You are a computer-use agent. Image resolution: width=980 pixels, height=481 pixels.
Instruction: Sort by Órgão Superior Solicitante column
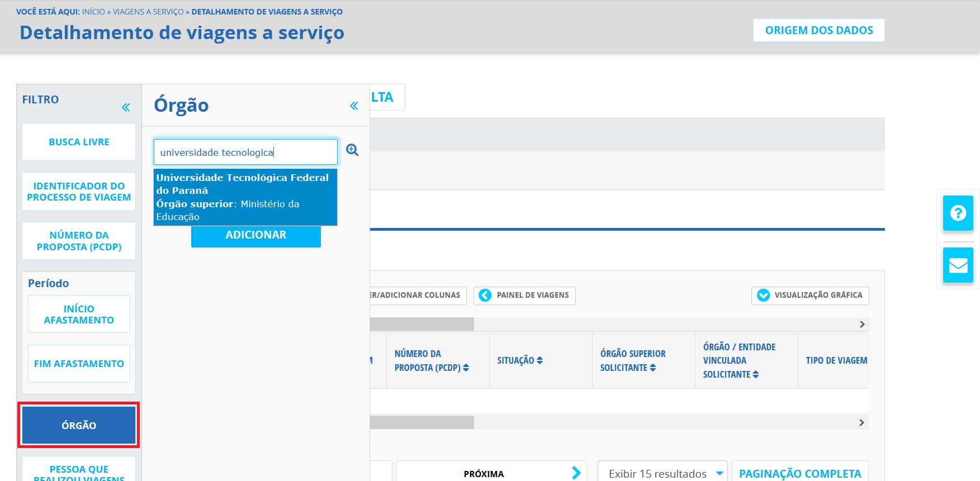652,368
